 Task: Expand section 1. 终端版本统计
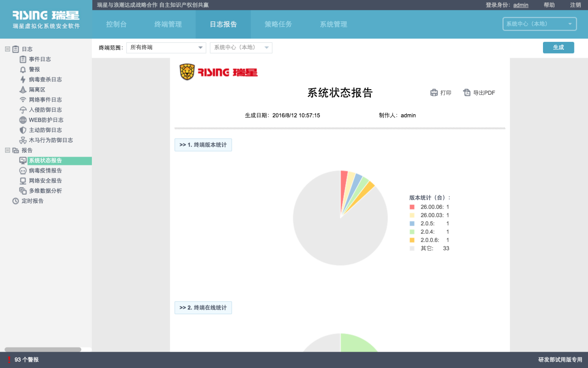click(x=203, y=145)
